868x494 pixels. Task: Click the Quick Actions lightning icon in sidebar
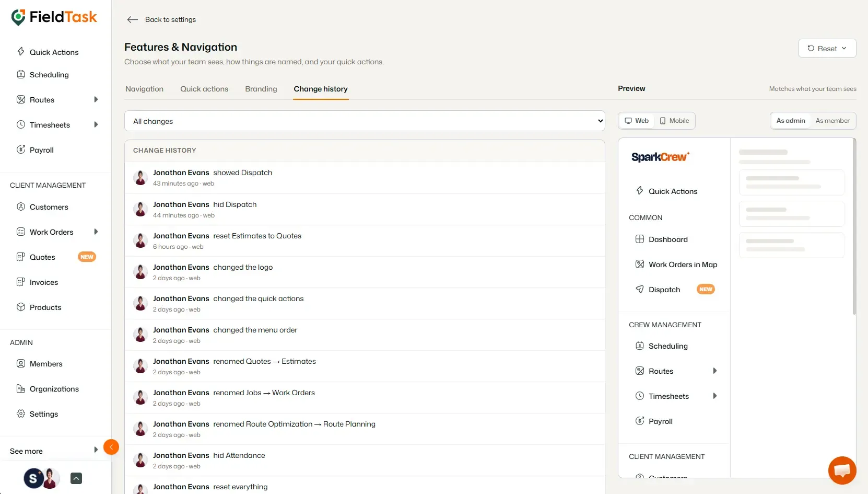coord(21,52)
